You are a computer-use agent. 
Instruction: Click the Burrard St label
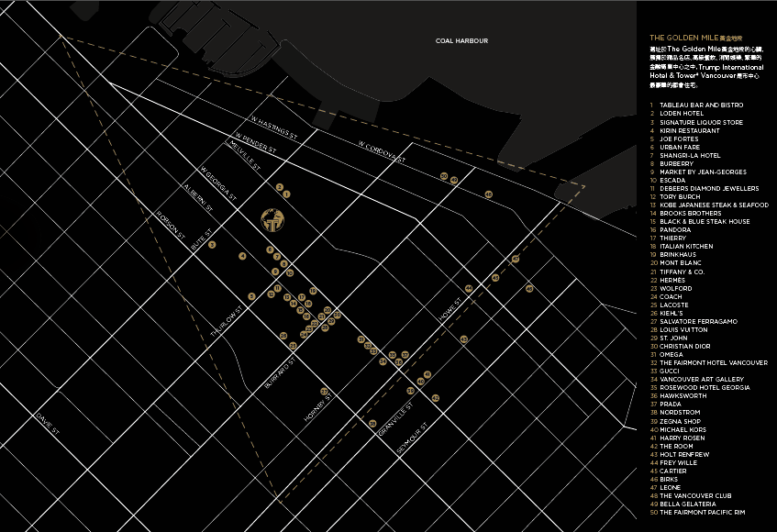coord(280,371)
